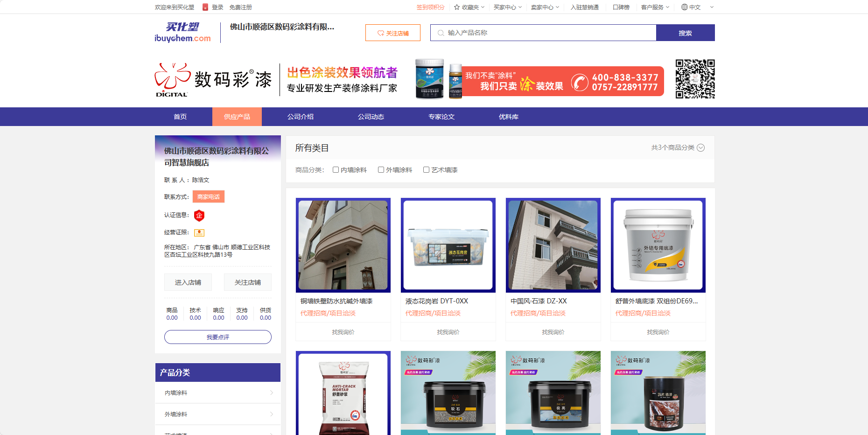This screenshot has height=435, width=868.
Task: Click the 商家电话 contact button
Action: [x=209, y=196]
